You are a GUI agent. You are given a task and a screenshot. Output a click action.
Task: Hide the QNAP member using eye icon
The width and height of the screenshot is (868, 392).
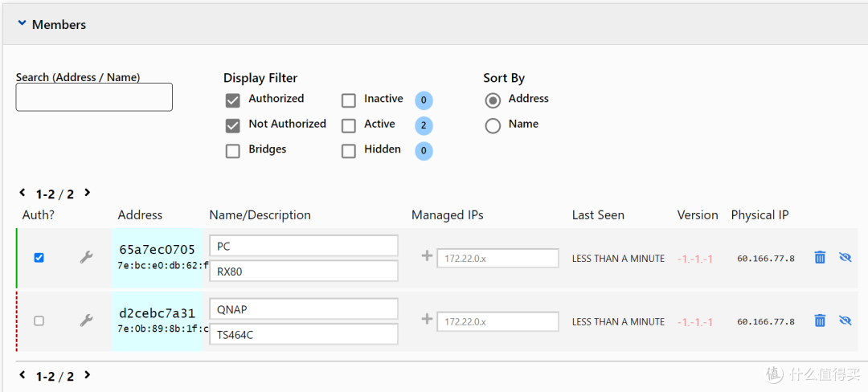point(845,321)
